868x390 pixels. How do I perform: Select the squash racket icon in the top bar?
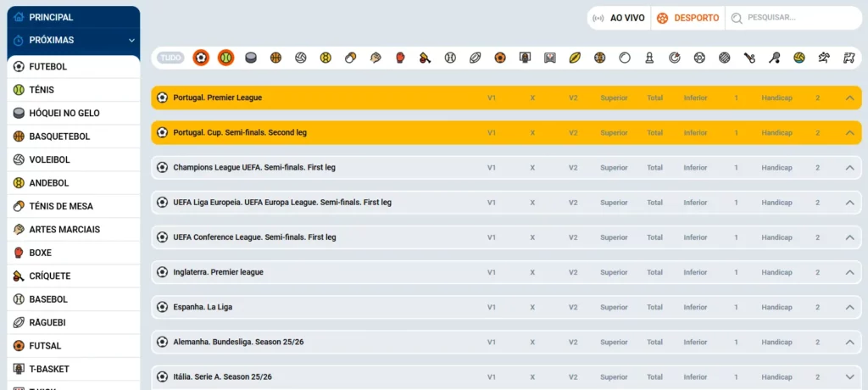coord(774,58)
